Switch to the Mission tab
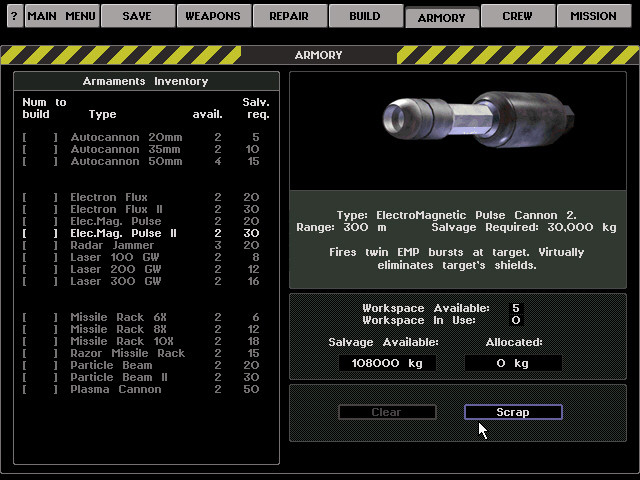 tap(593, 16)
